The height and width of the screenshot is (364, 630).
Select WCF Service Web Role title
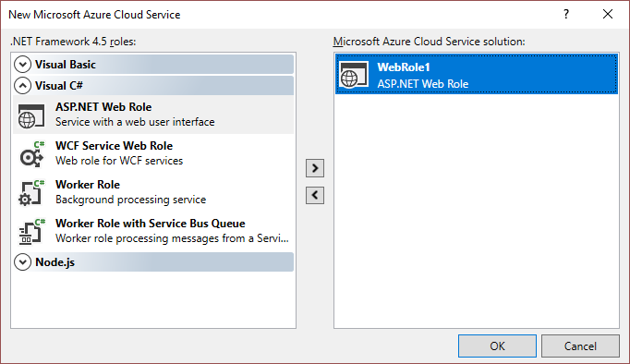(115, 145)
